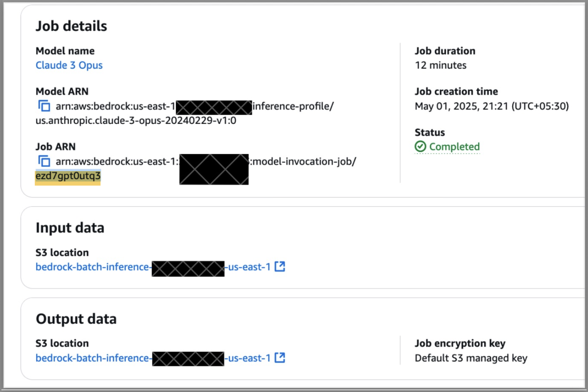The image size is (588, 392).
Task: Click the Input data heading
Action: [x=70, y=228]
